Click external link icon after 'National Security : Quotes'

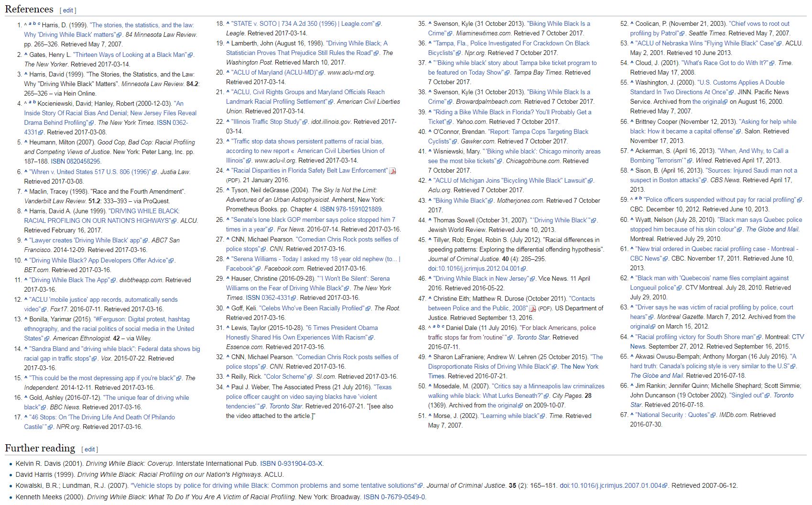click(713, 415)
